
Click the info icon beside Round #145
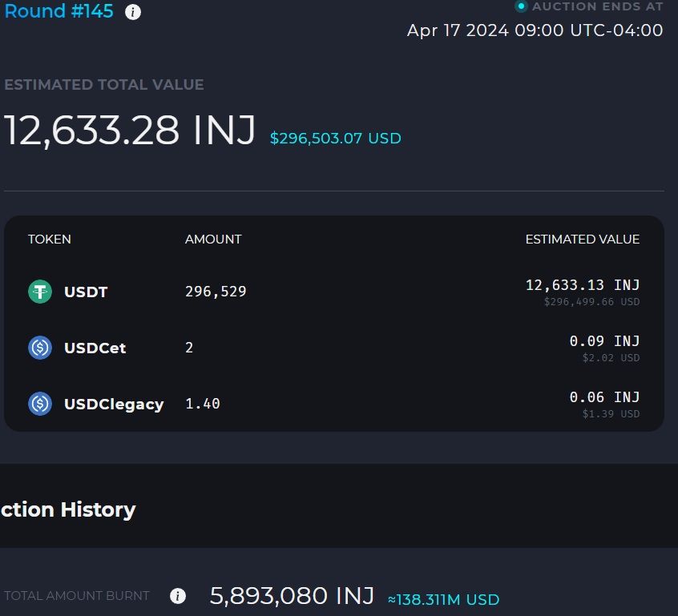(133, 12)
